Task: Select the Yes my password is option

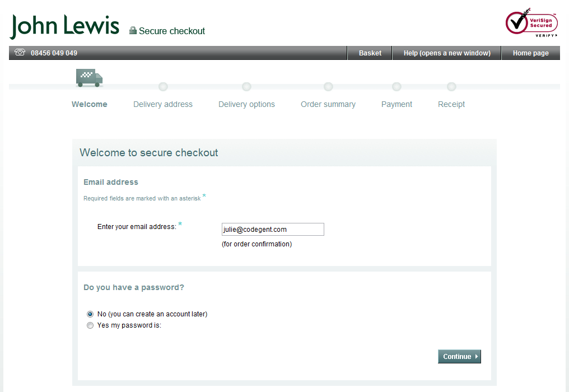Action: (90, 325)
